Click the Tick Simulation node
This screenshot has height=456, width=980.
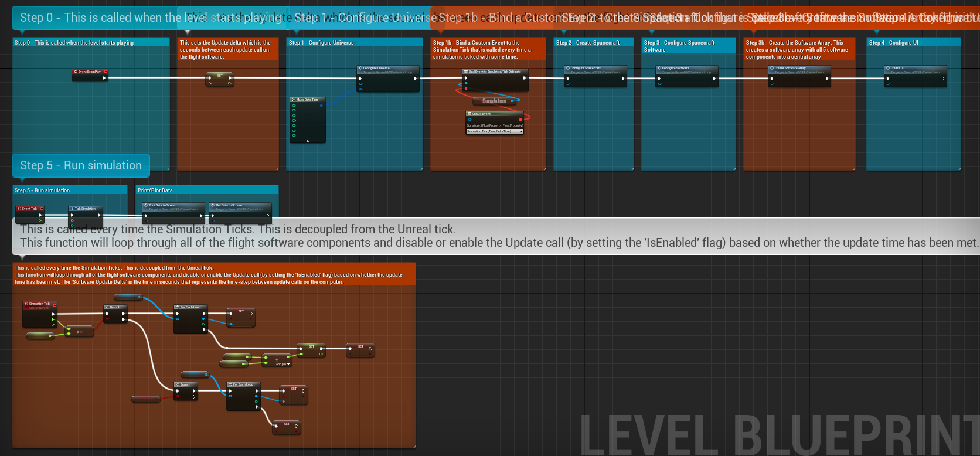tap(86, 209)
